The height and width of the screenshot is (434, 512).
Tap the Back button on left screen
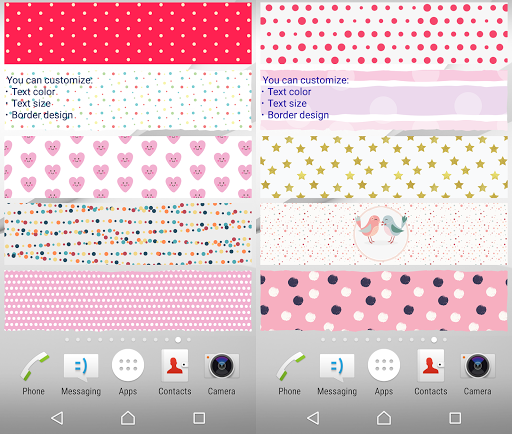(x=57, y=418)
